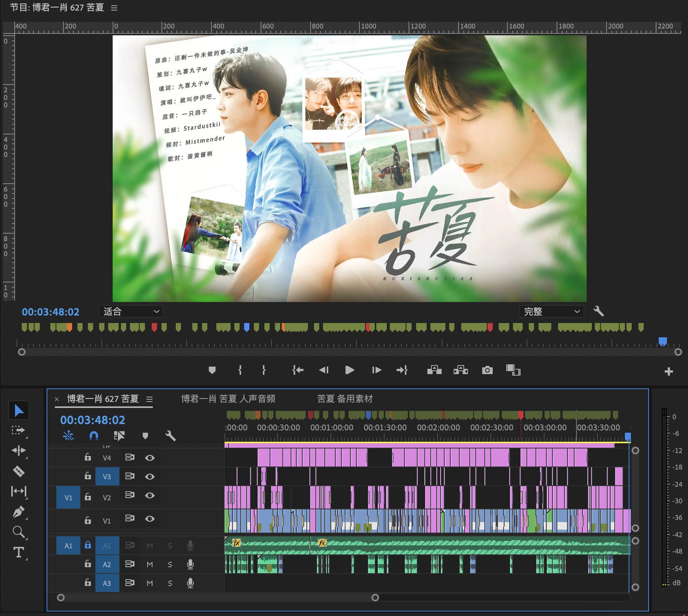
Task: Select the Pen tool in toolbar
Action: (18, 512)
